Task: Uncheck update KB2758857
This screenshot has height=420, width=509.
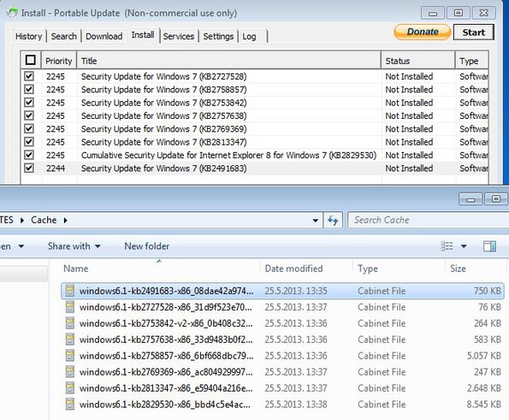Action: (x=29, y=89)
